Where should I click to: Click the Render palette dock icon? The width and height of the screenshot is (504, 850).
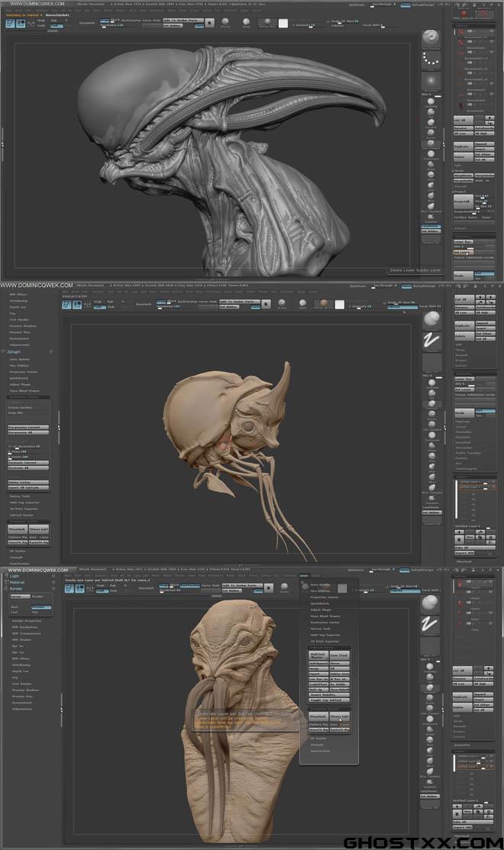pyautogui.click(x=53, y=588)
